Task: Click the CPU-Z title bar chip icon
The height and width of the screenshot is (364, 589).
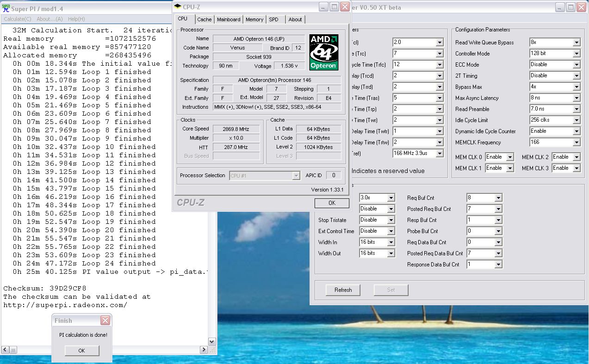Action: [178, 6]
